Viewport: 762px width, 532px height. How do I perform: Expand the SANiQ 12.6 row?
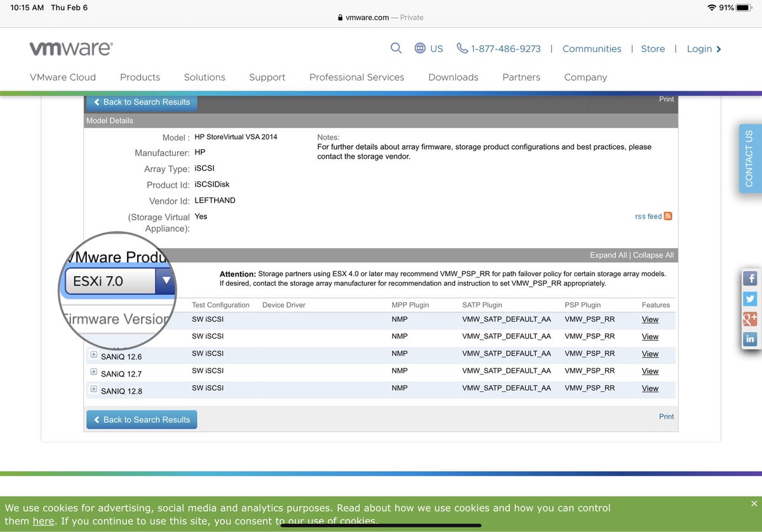[94, 355]
